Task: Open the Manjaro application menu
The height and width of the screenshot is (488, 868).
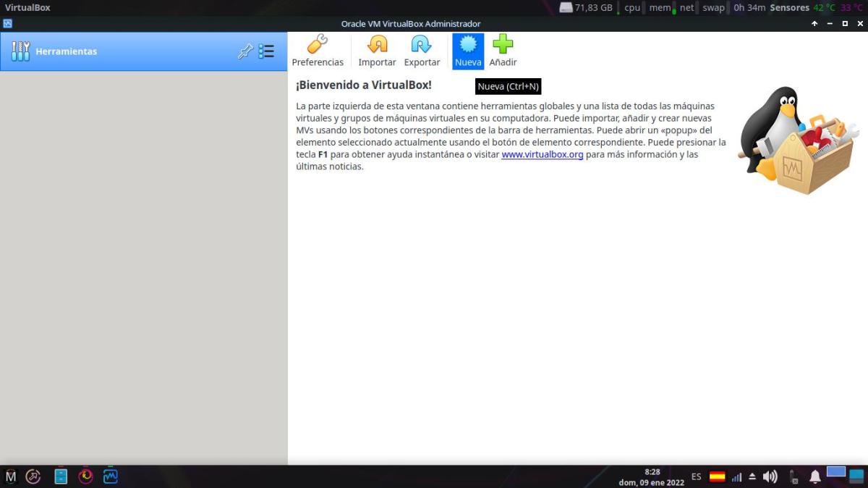Action: click(11, 476)
